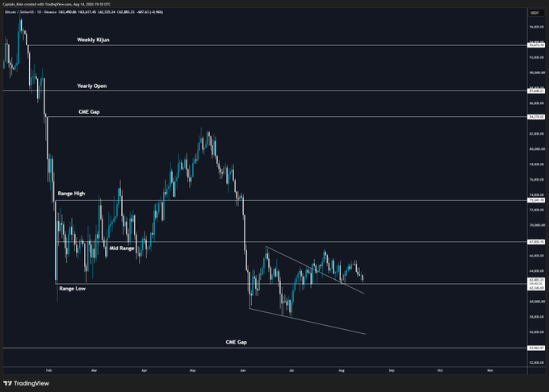Click the 80,000.00 price axis label
The width and height of the screenshot is (549, 392).
point(537,149)
